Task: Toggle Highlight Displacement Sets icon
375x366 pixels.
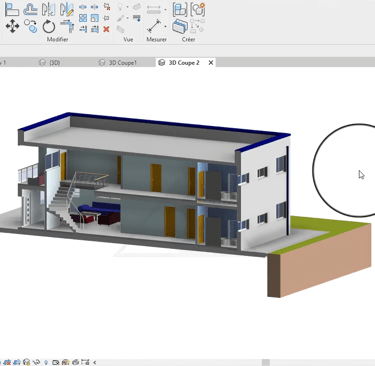Action: click(75, 362)
